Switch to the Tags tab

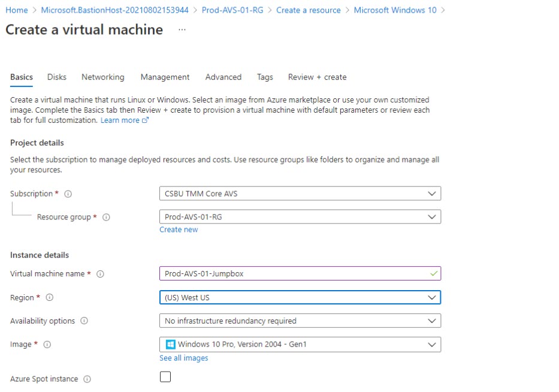(x=265, y=77)
